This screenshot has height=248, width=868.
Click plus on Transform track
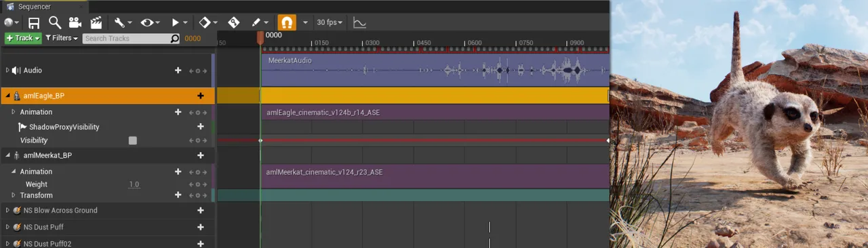[x=178, y=196]
